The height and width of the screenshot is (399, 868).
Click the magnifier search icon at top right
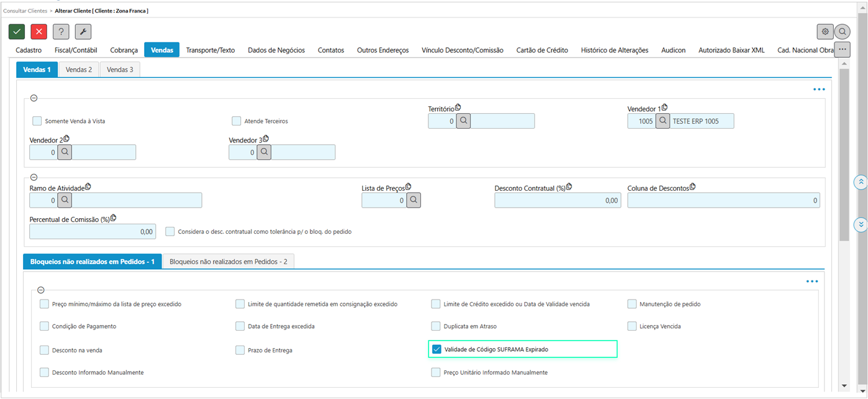[x=842, y=32]
